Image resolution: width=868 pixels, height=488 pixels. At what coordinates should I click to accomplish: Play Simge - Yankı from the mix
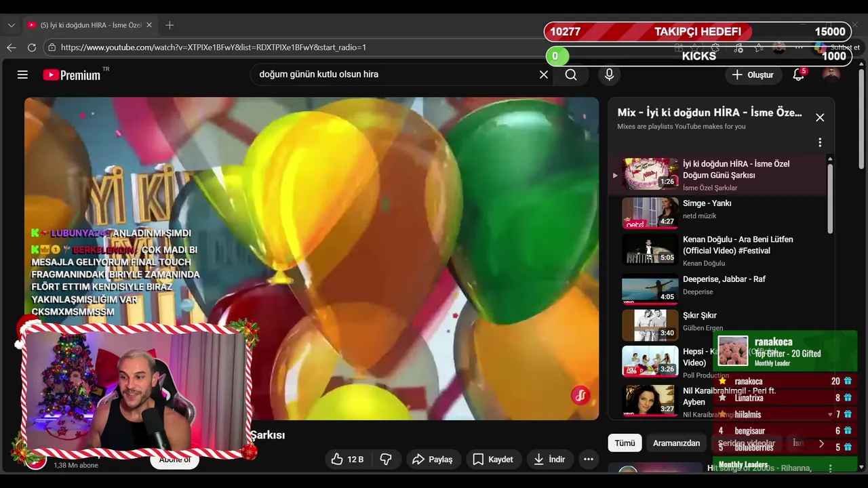tap(719, 212)
